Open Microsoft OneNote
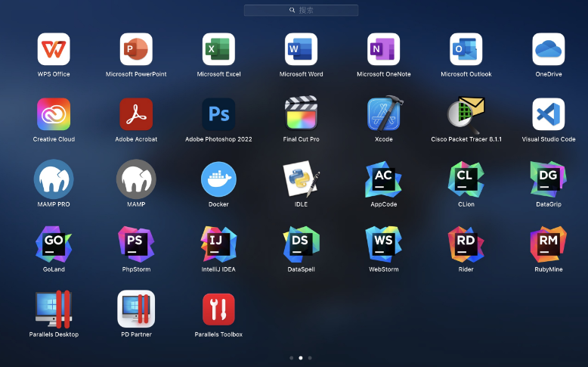This screenshot has width=588, height=367. [384, 49]
